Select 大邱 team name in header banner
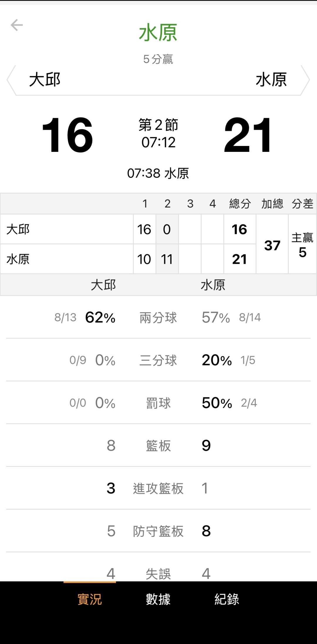 tap(45, 80)
